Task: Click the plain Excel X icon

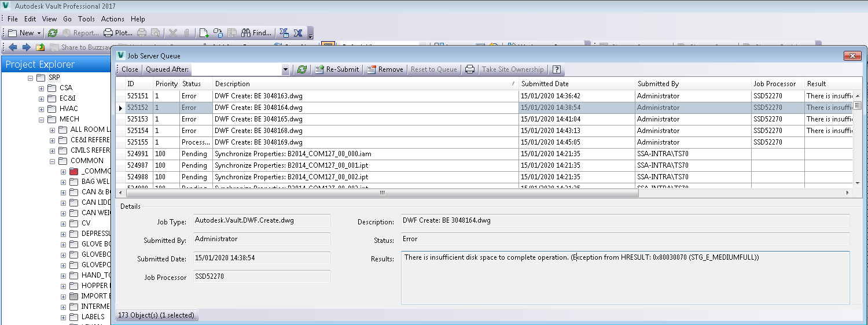Action: click(298, 33)
